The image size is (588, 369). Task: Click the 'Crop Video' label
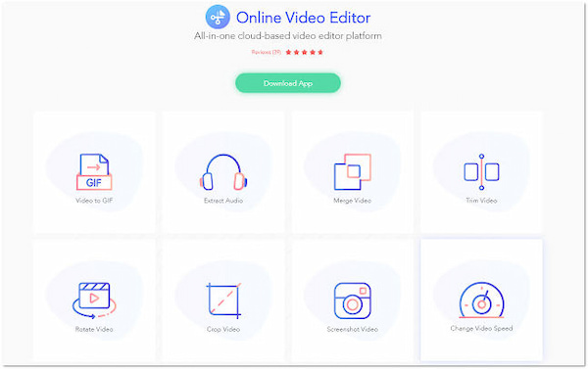click(223, 329)
